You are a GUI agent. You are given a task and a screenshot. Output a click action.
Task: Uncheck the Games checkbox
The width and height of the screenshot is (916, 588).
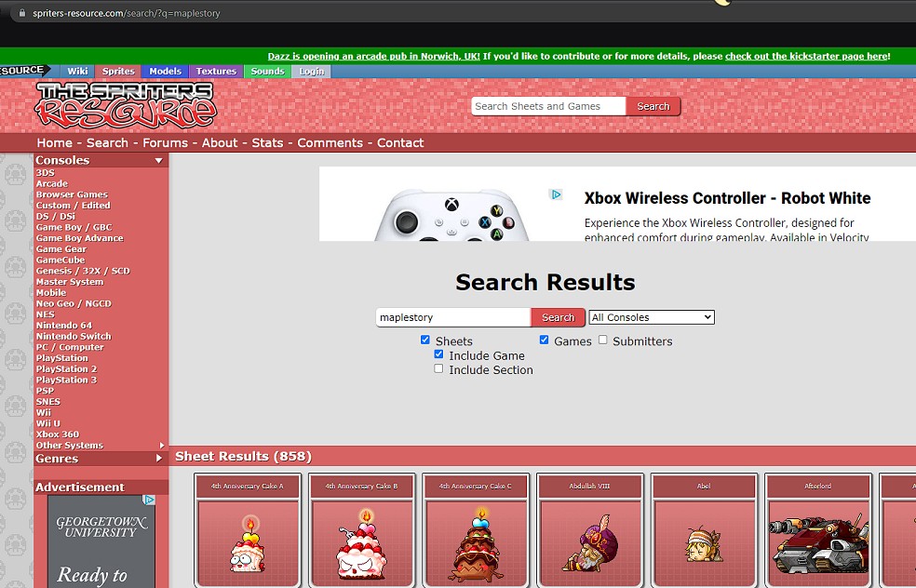[544, 340]
